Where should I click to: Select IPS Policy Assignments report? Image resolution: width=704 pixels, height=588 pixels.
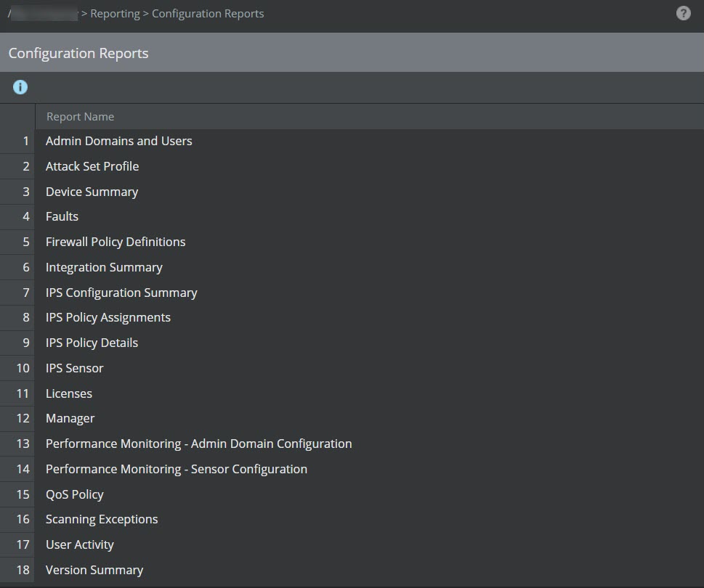(x=108, y=317)
